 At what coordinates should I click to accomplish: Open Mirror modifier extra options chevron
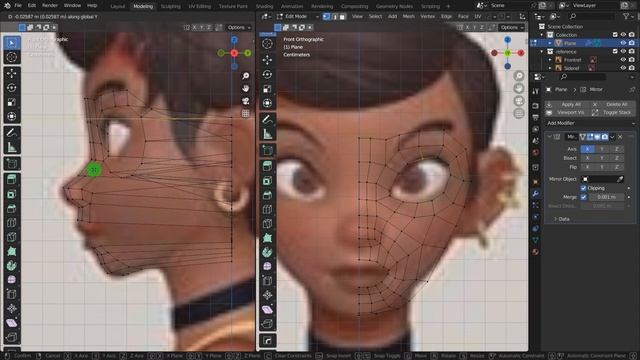pos(612,137)
